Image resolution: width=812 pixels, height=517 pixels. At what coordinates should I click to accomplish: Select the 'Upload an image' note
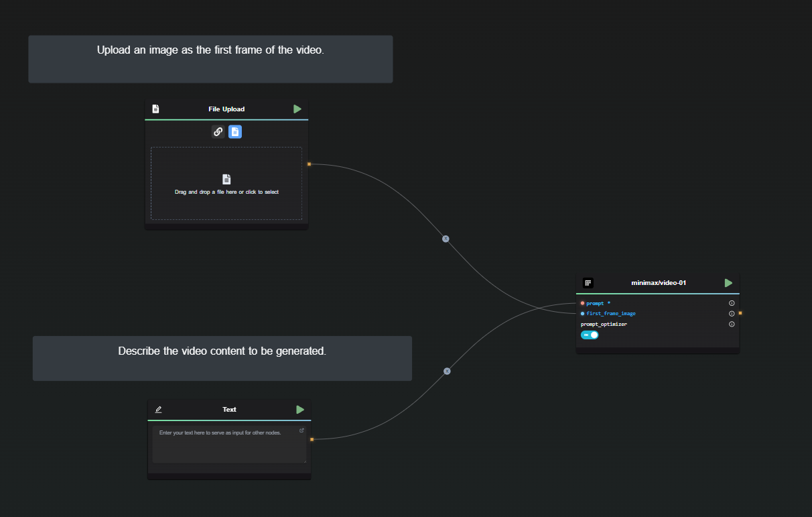tap(210, 59)
